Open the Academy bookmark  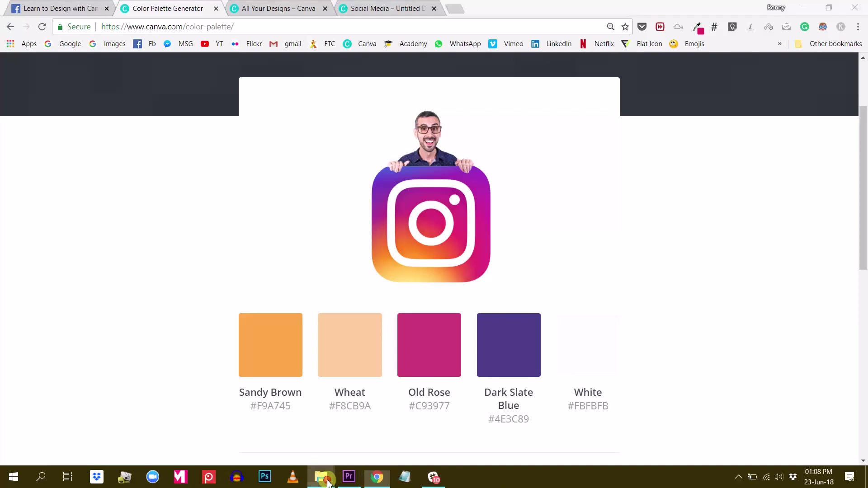point(406,44)
